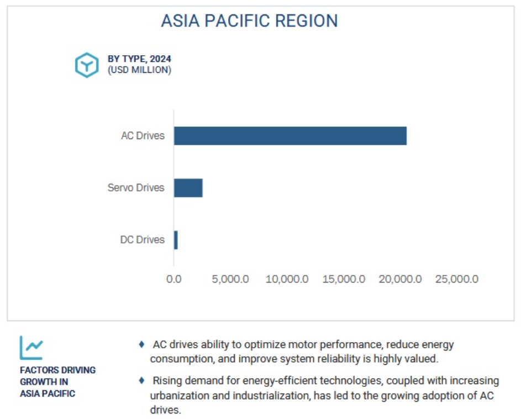Click the 5,000.0 axis tick label
Image resolution: width=521 pixels, height=420 pixels.
tap(230, 279)
